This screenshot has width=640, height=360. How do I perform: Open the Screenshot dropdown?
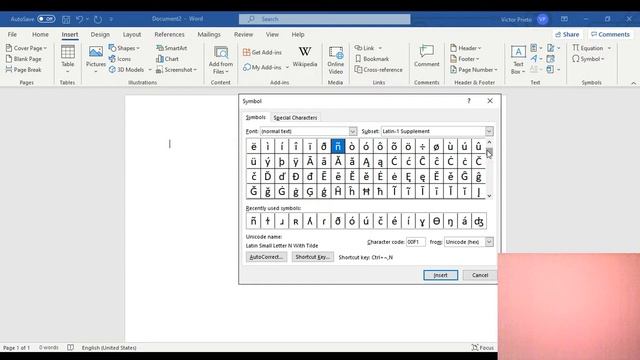click(176, 70)
